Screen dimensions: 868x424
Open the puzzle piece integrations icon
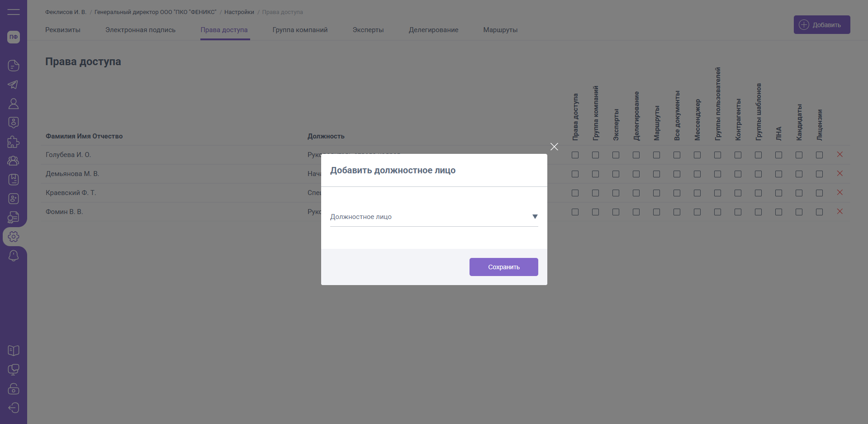(x=14, y=142)
